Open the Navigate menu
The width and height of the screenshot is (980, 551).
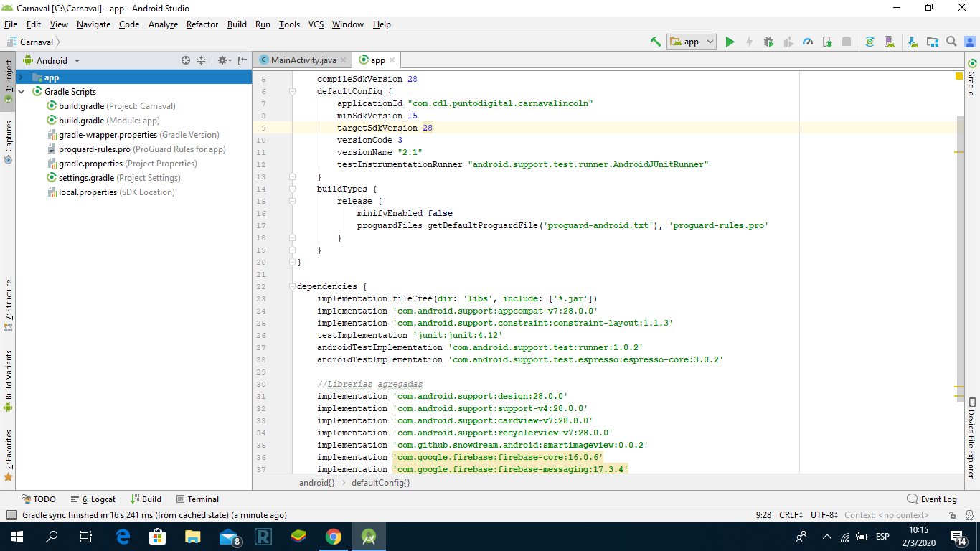coord(93,24)
